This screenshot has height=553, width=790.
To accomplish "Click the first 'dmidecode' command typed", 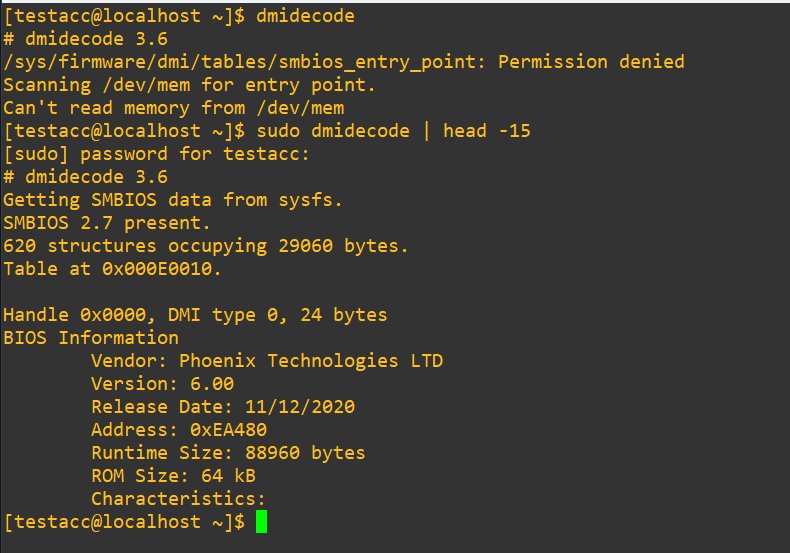I will (305, 16).
